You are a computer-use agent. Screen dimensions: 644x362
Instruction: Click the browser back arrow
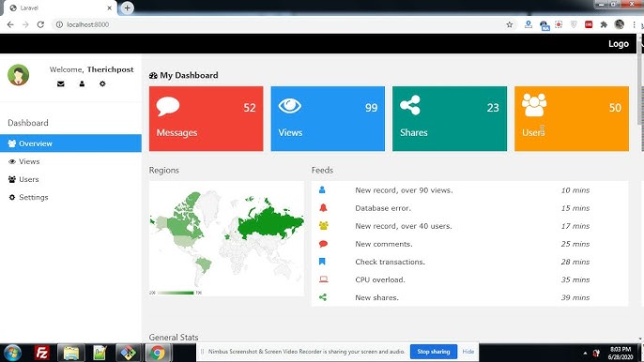coord(10,24)
